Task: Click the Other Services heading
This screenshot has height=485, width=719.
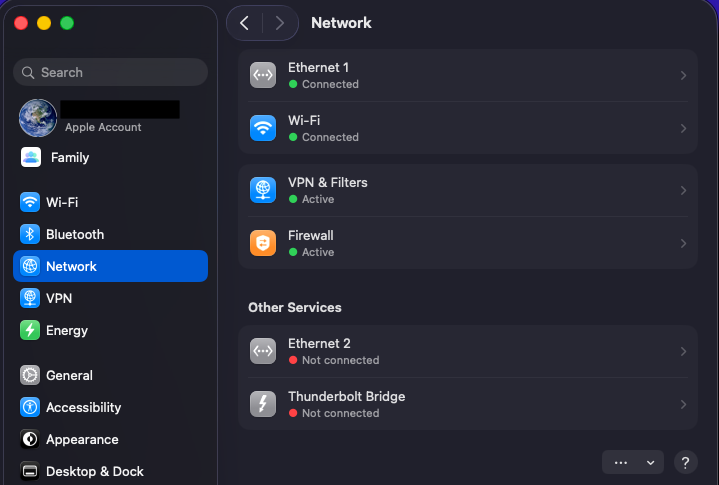Action: point(294,308)
